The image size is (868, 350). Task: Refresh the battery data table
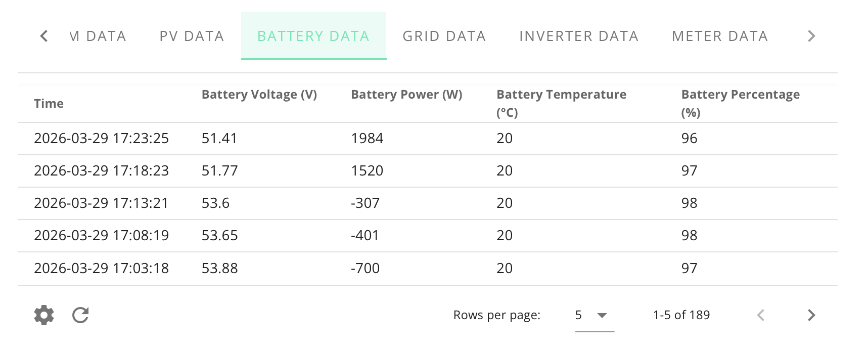tap(80, 315)
